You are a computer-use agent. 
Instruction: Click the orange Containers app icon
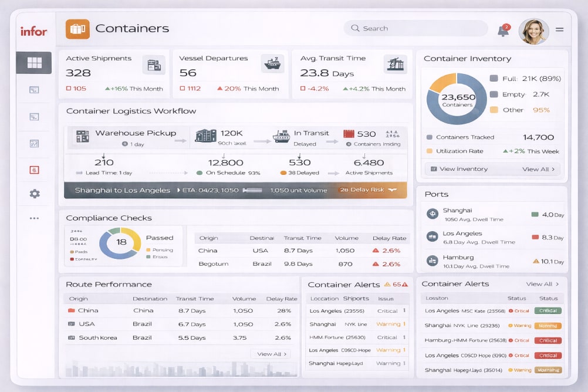[77, 29]
